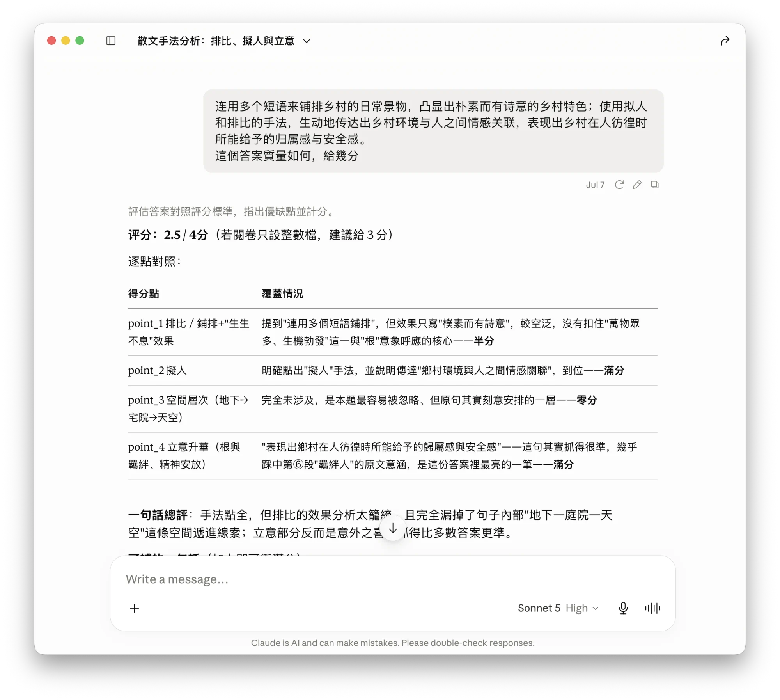
Task: Click the Claude is AI disclaimer text
Action: point(393,643)
